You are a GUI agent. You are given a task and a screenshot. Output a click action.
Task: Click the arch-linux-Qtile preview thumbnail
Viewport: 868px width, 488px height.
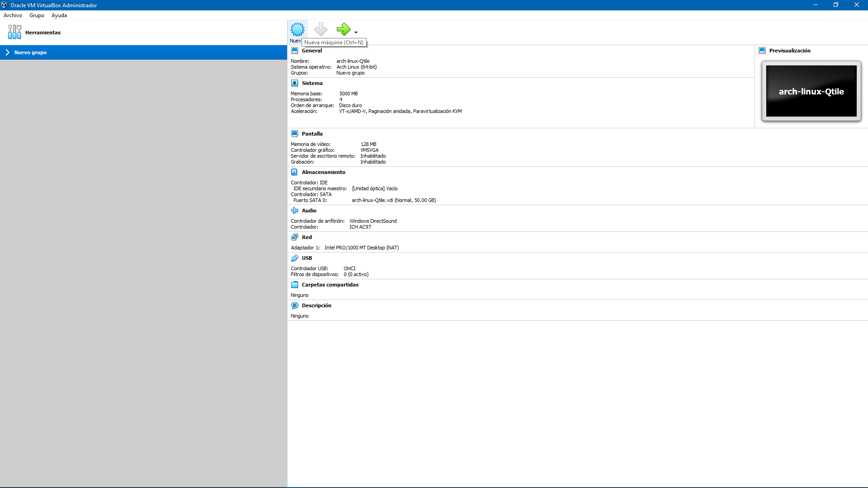(811, 91)
